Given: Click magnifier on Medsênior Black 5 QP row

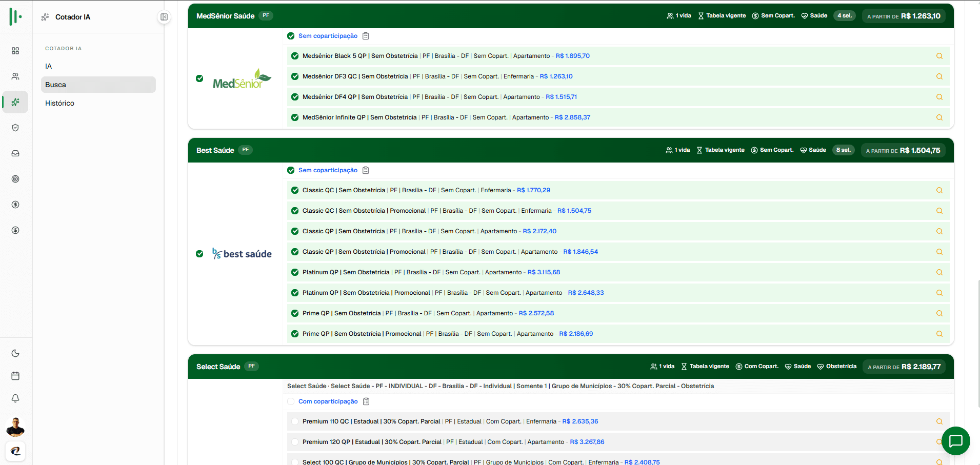Looking at the screenshot, I should point(939,56).
